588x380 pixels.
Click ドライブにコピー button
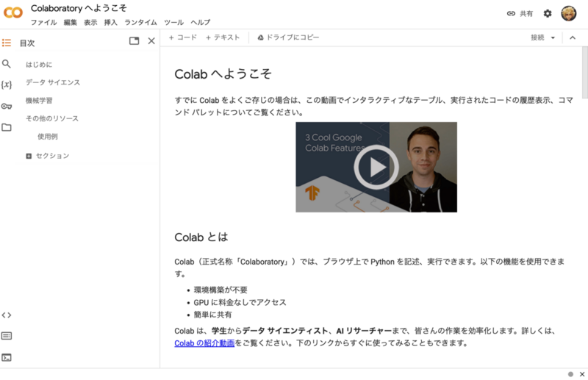(288, 37)
